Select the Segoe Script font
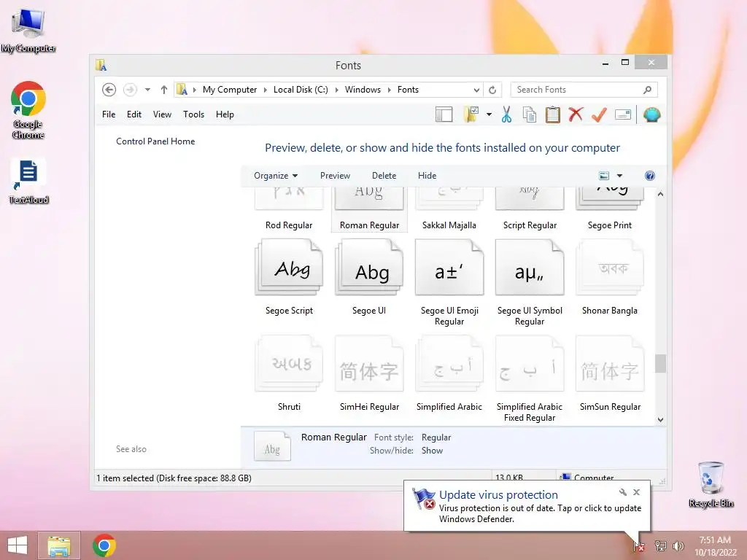The height and width of the screenshot is (560, 747). point(289,278)
